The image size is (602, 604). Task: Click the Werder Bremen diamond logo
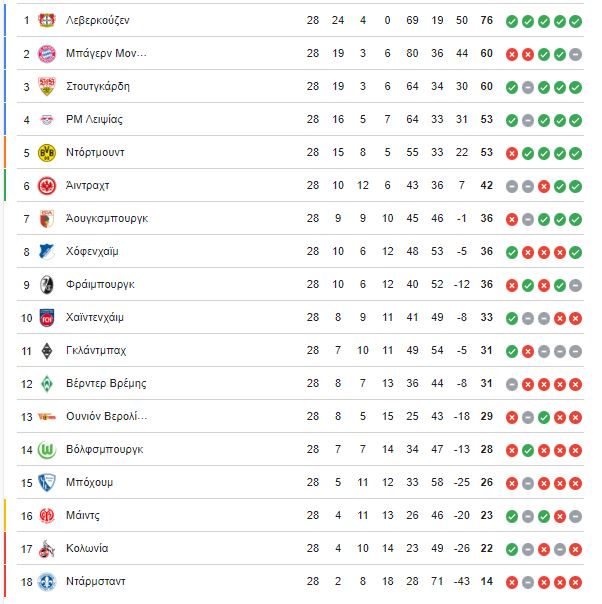tap(47, 384)
